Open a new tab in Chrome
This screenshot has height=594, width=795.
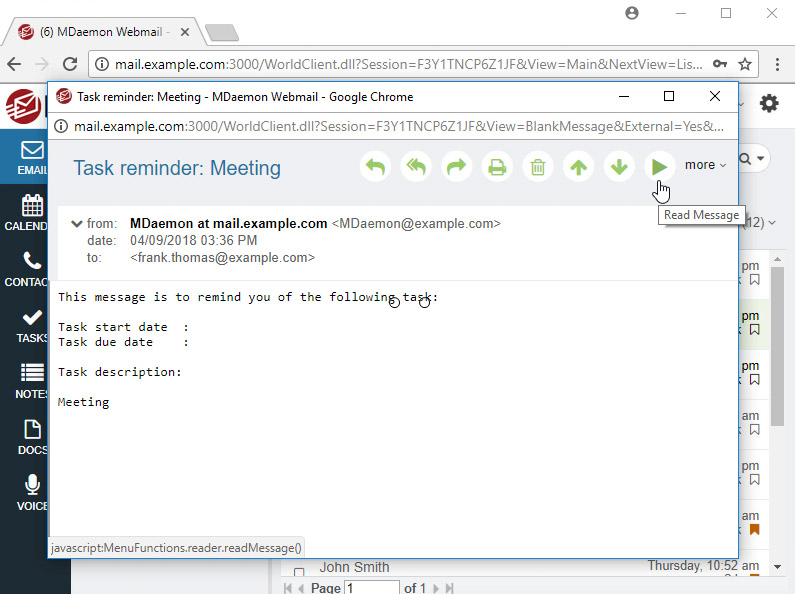[222, 32]
